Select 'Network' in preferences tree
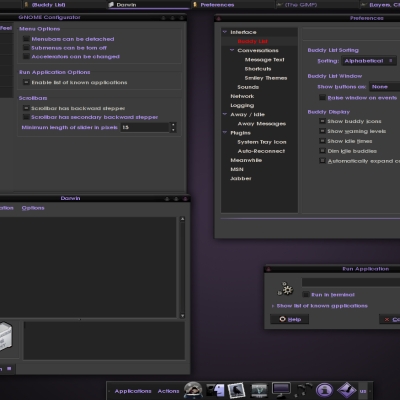Viewport: 400px width, 400px height. 242,96
